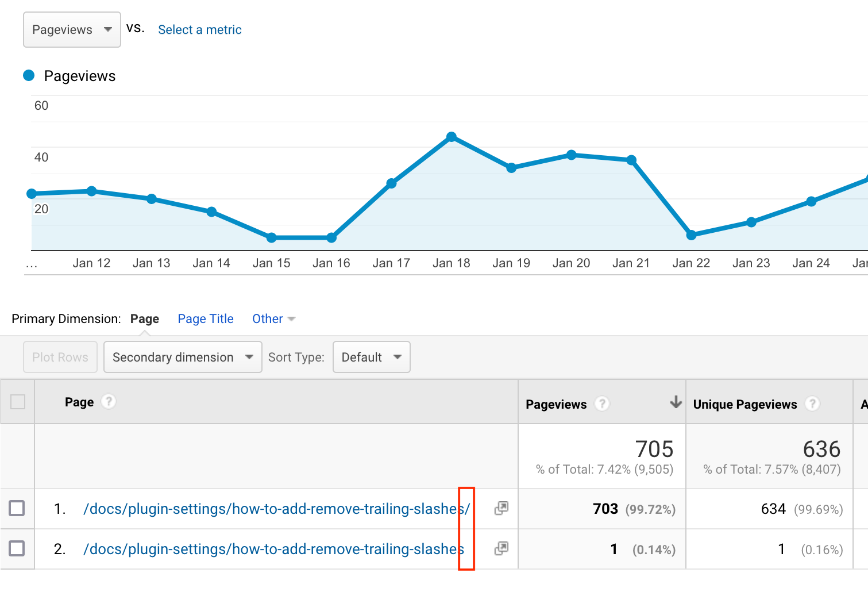Click the blue Pageviews legend dot
This screenshot has width=868, height=607.
[x=29, y=75]
